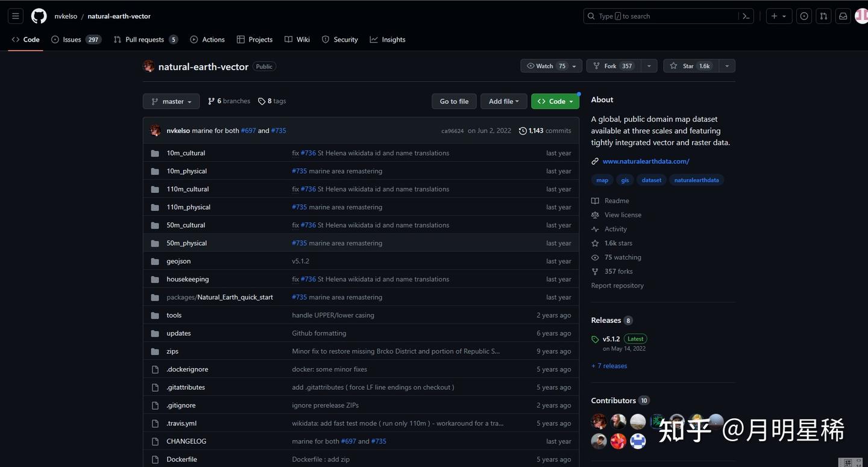Watch the repository
Image resolution: width=868 pixels, height=467 pixels.
[552, 66]
